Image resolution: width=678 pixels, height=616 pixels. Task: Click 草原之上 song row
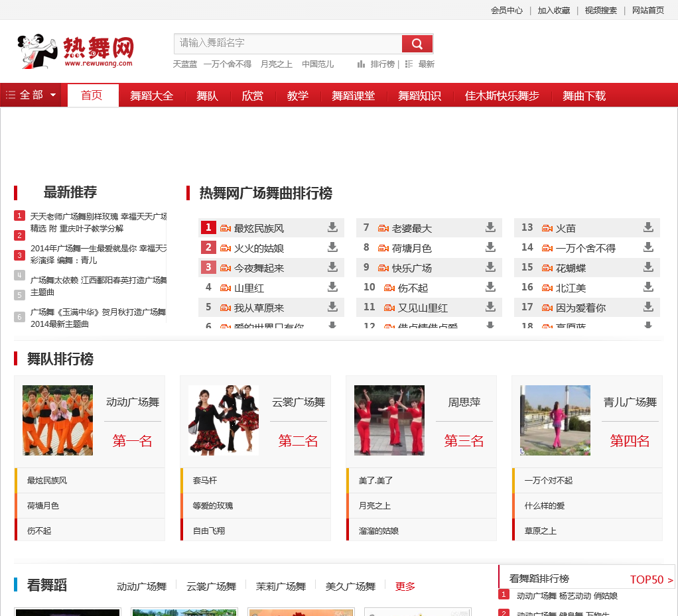587,530
